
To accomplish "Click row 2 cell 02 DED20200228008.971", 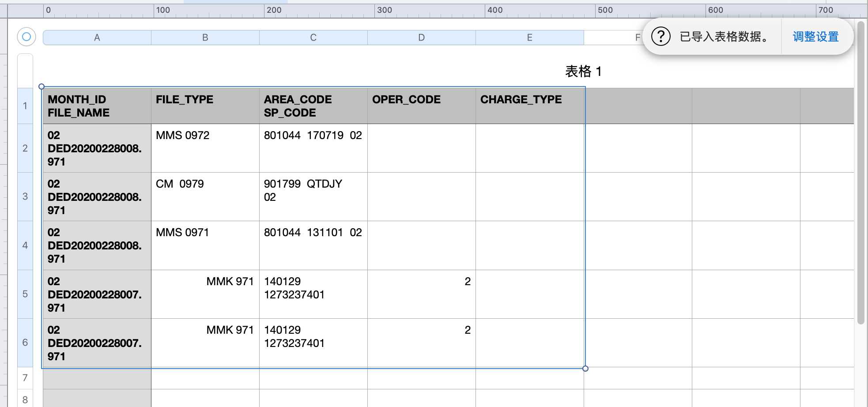I will [x=97, y=148].
